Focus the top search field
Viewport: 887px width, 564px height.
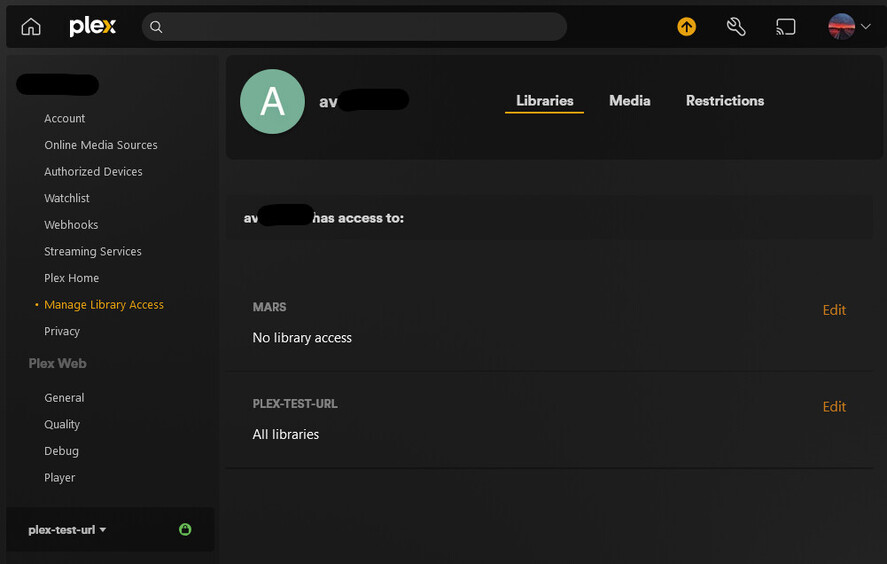click(354, 27)
